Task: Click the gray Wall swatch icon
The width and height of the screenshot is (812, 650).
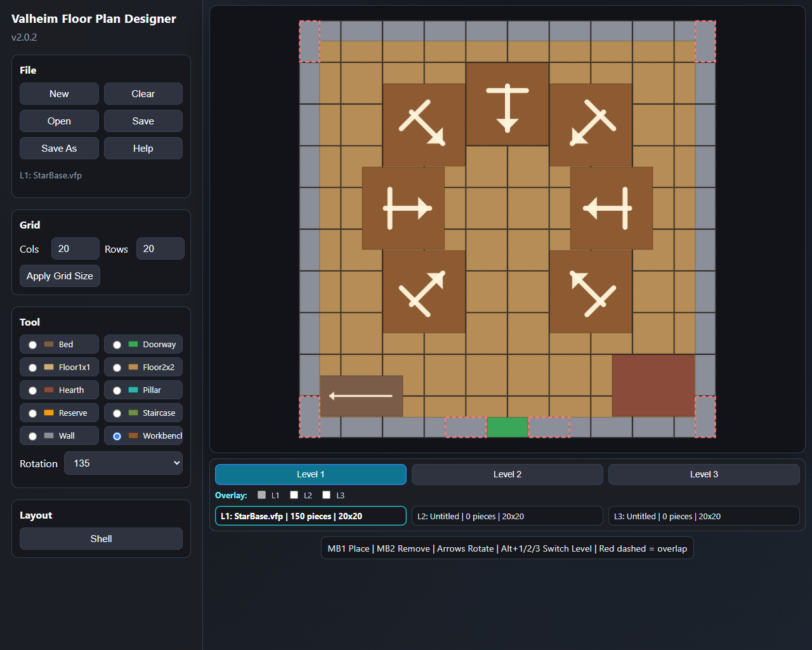Action: click(x=49, y=435)
